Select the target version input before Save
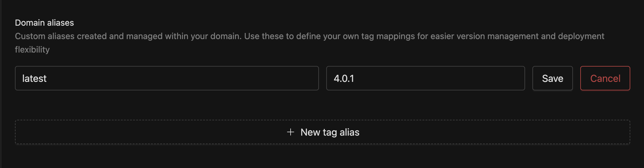Viewport: 644px width, 168px height. coord(425,79)
